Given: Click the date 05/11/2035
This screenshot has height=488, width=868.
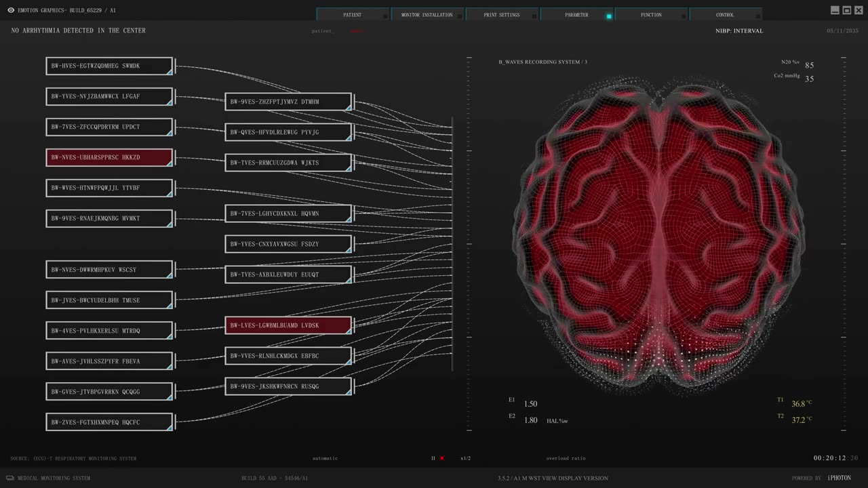Looking at the screenshot, I should click(842, 30).
